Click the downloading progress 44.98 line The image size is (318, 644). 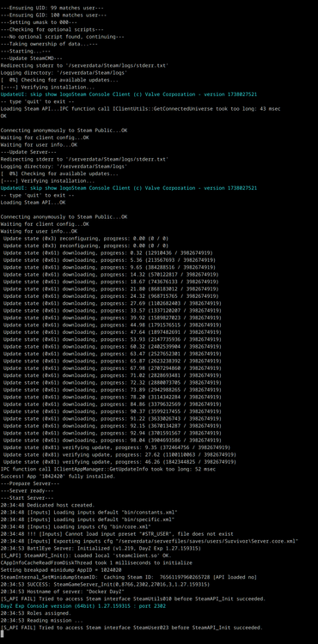(113, 325)
